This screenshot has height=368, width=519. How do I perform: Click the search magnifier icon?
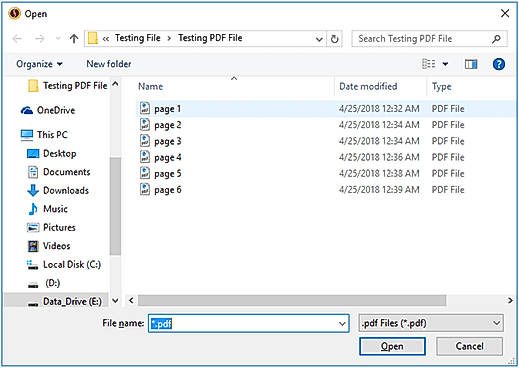click(496, 39)
